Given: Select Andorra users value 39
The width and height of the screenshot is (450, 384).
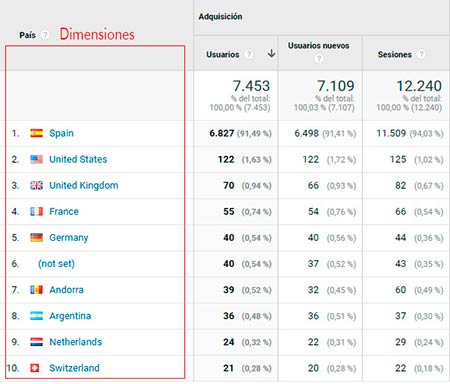Looking at the screenshot, I should tap(229, 290).
